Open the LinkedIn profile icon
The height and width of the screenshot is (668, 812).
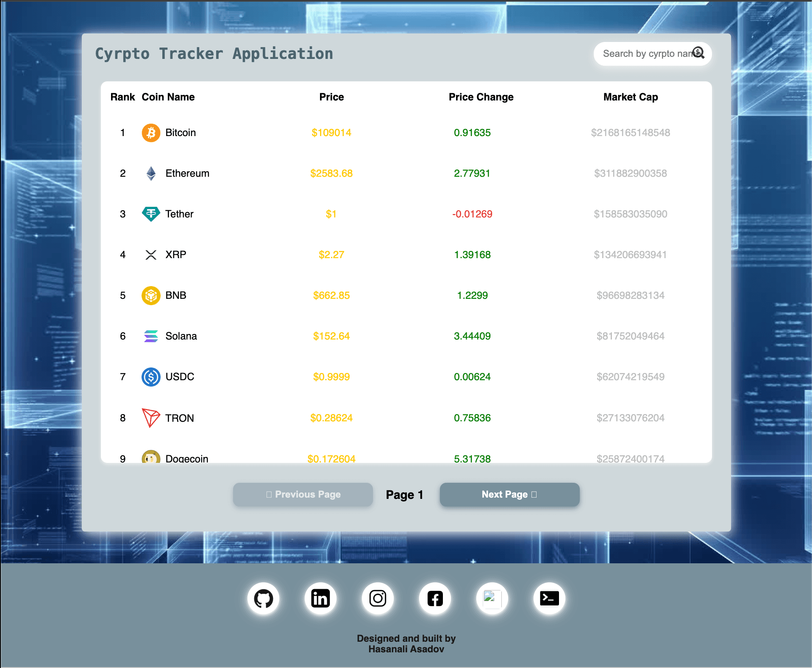click(320, 598)
